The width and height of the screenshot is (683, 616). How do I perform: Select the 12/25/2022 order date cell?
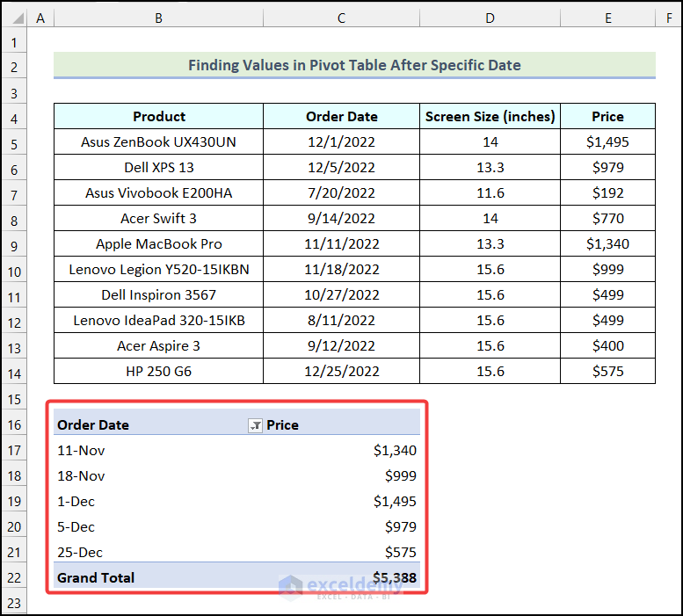coord(341,372)
